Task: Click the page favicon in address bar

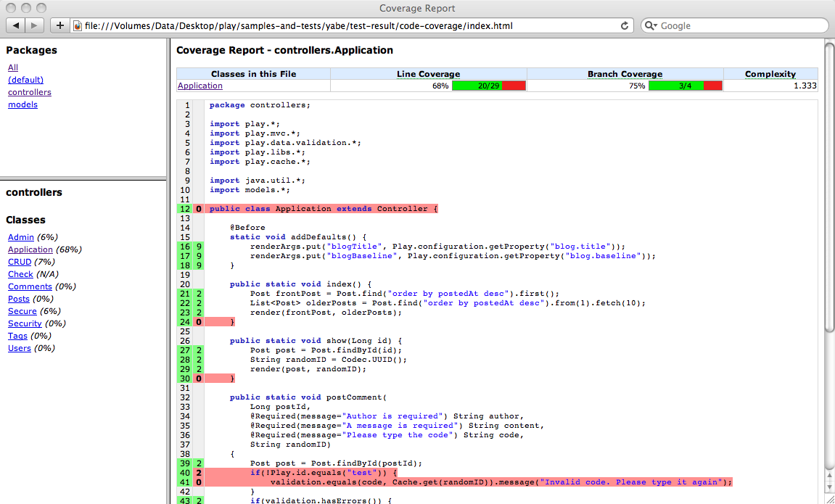Action: 78,25
